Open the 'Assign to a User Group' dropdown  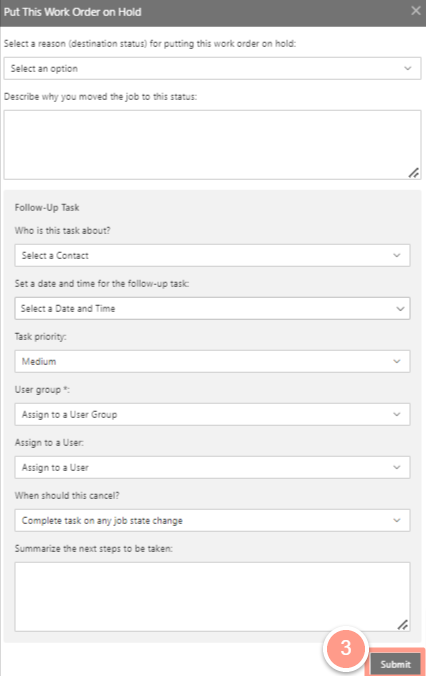click(x=213, y=414)
